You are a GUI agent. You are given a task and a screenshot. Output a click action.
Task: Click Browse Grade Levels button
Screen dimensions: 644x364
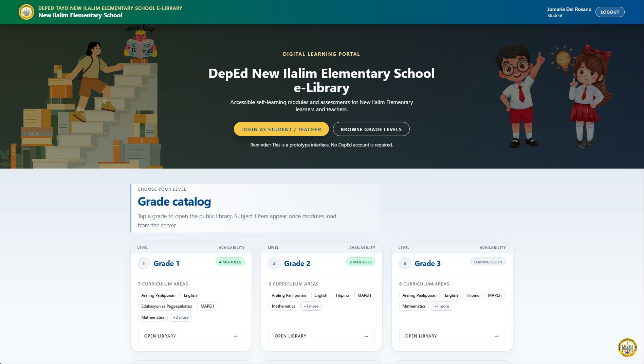[371, 129]
